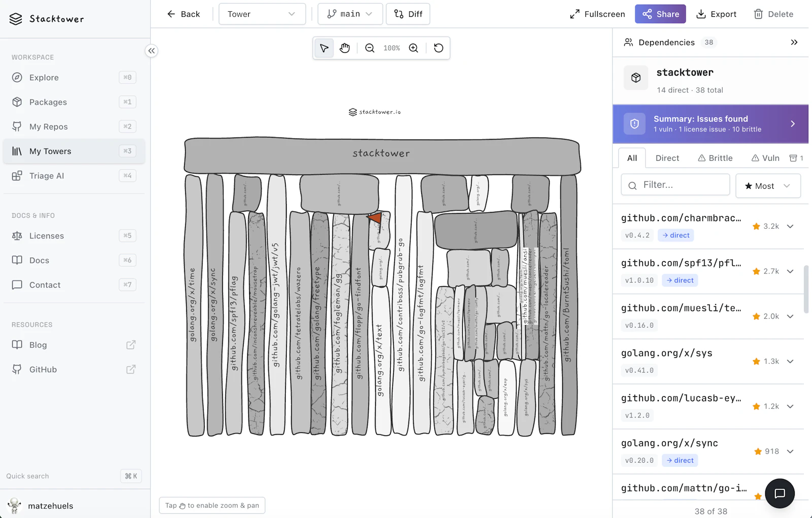Screen dimensions: 812x518
Task: Click the Blog external-link icon
Action: click(131, 345)
